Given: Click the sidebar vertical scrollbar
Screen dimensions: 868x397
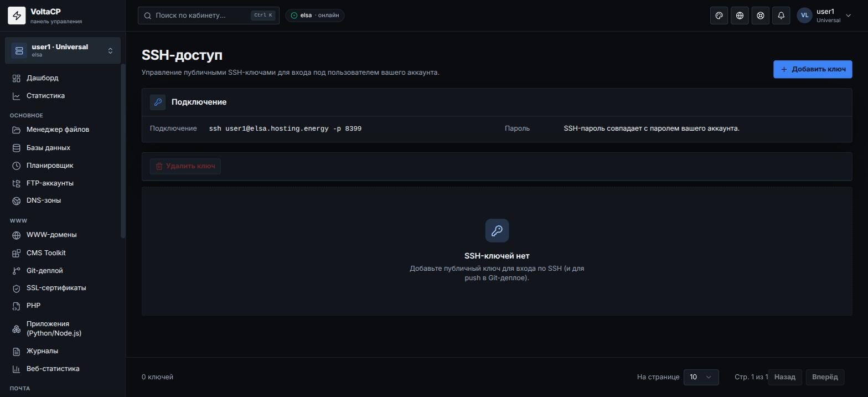Looking at the screenshot, I should point(123,151).
